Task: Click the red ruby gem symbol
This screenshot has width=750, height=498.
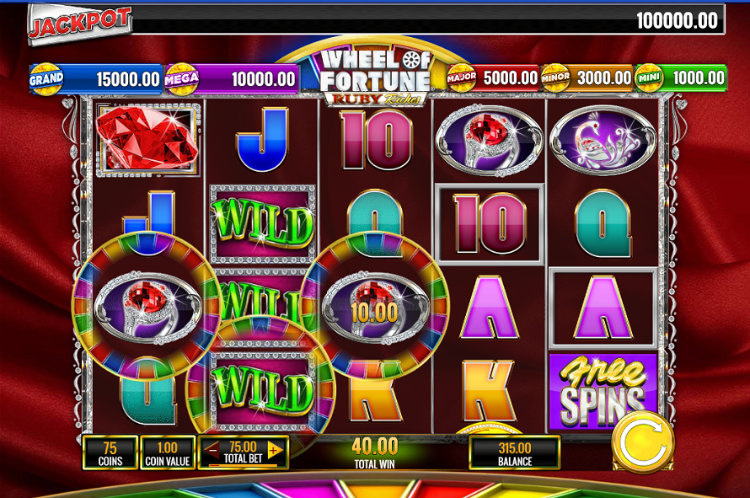Action: (x=147, y=137)
